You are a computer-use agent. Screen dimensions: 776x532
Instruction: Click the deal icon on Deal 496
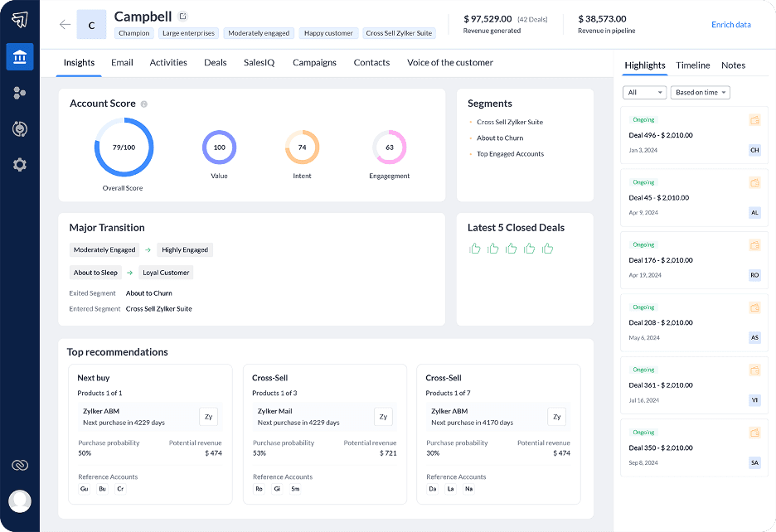click(754, 120)
